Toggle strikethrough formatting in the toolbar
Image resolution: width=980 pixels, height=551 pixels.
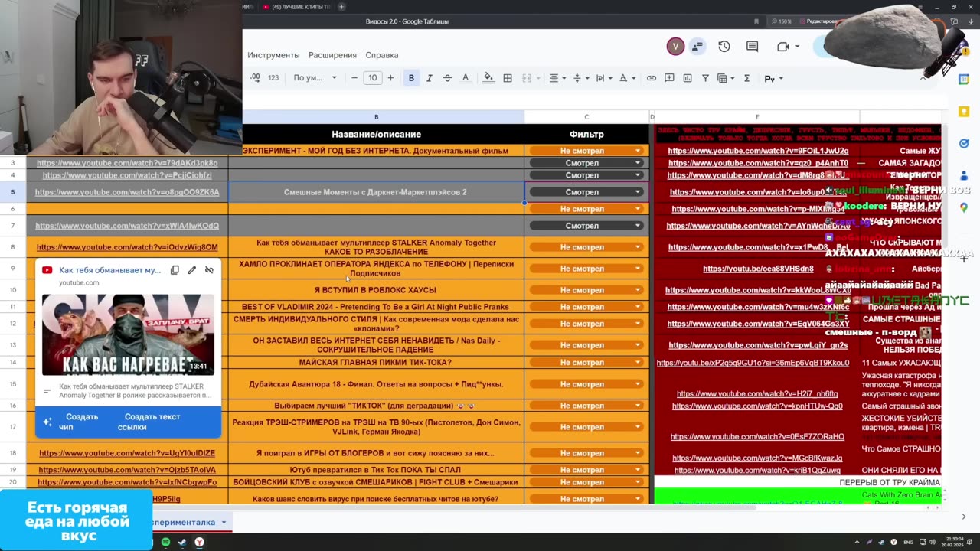point(447,78)
